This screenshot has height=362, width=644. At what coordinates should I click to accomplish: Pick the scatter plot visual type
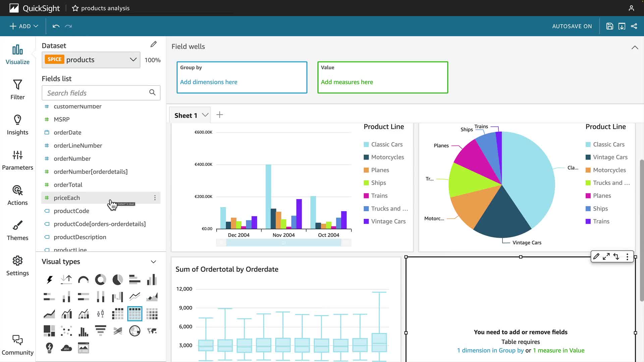click(66, 331)
